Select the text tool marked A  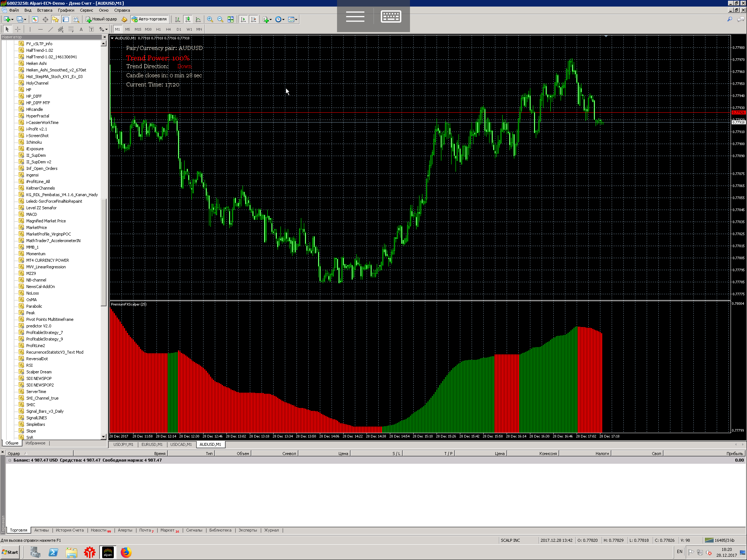click(81, 29)
